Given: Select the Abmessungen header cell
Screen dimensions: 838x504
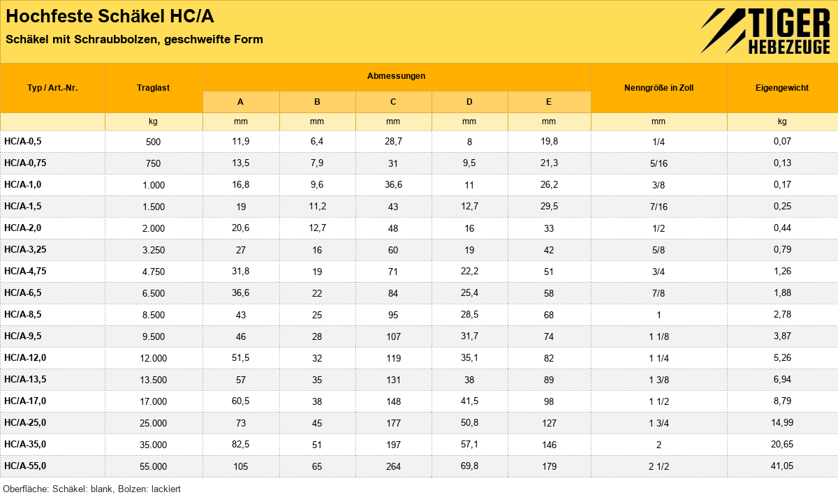Looking at the screenshot, I should [x=397, y=77].
